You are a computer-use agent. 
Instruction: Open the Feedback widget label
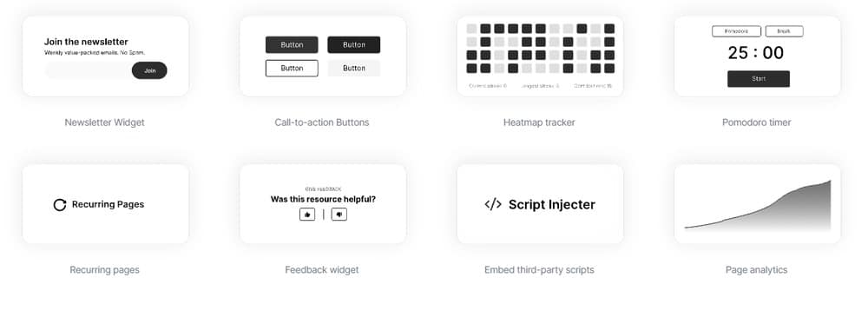click(322, 270)
